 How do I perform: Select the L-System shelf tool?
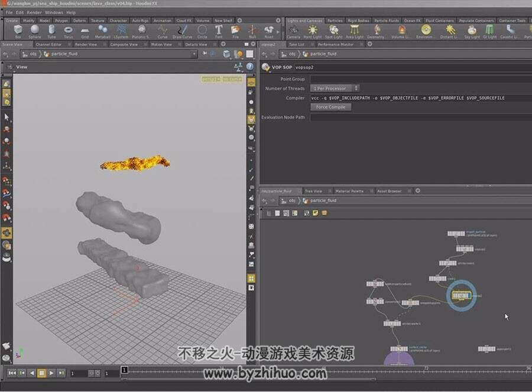click(121, 31)
